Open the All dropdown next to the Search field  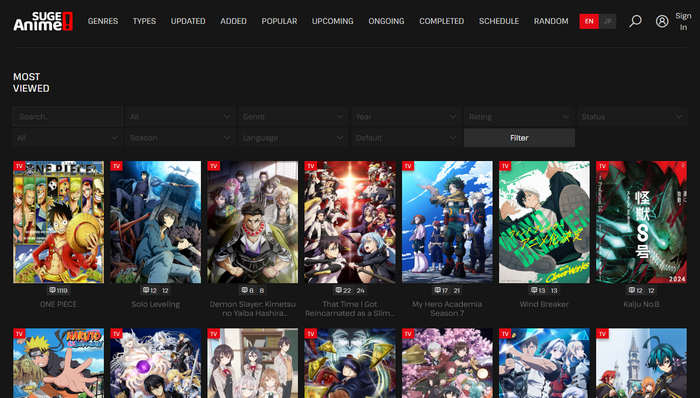pyautogui.click(x=180, y=116)
